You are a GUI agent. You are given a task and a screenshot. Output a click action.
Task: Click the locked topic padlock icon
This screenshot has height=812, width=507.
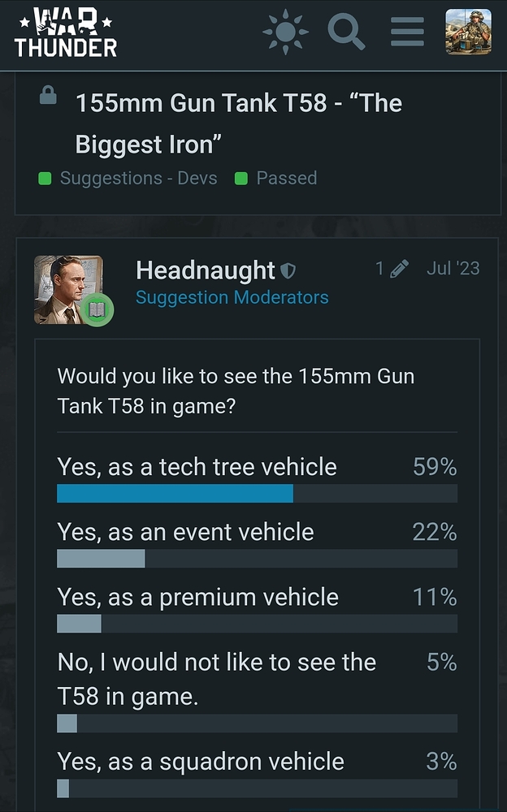click(48, 95)
